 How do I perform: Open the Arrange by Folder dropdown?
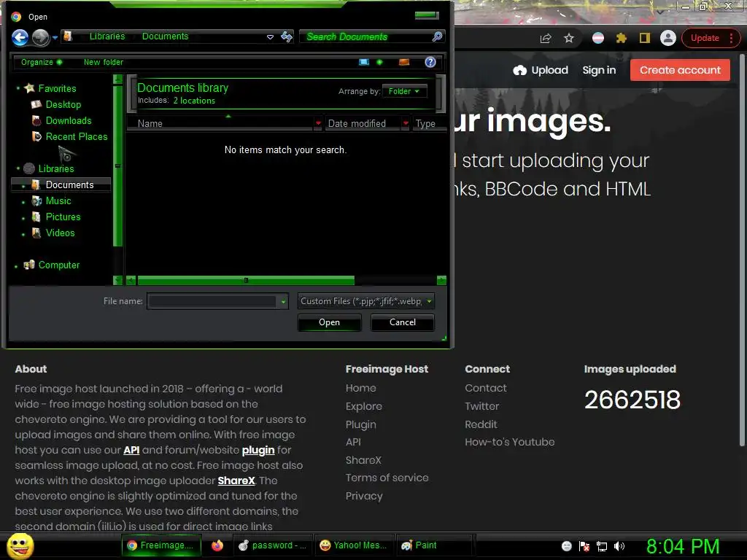pos(404,91)
